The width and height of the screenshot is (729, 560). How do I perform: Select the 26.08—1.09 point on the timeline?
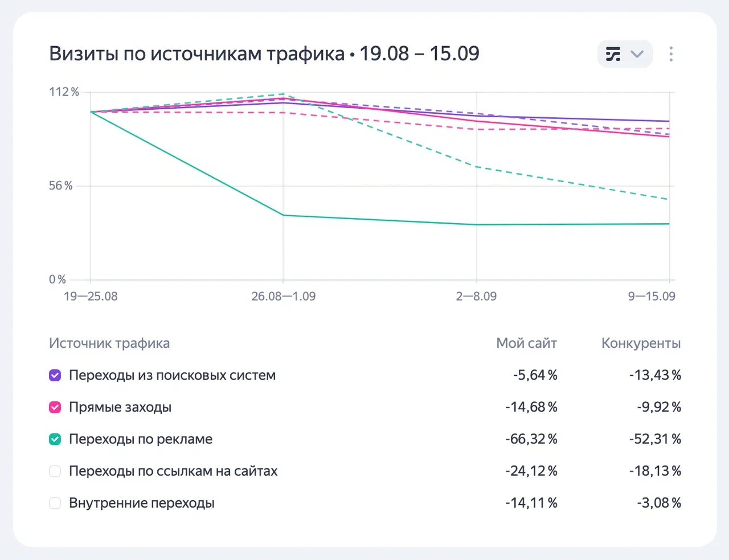pos(284,297)
